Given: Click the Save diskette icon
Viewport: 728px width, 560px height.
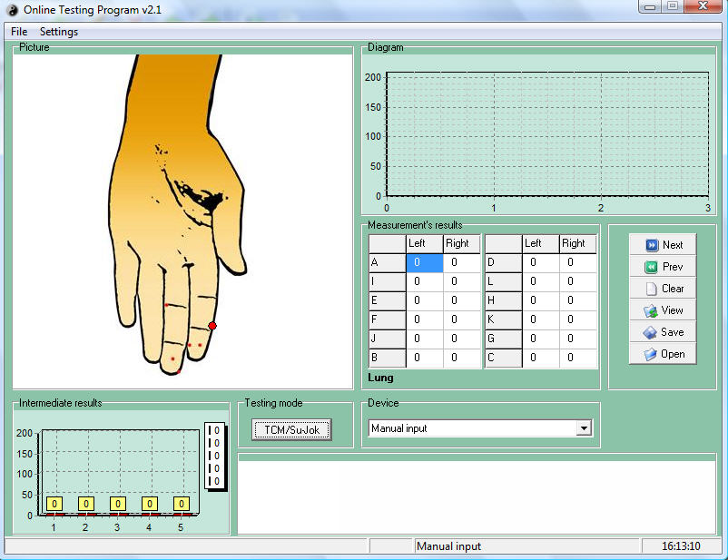Looking at the screenshot, I should (650, 332).
